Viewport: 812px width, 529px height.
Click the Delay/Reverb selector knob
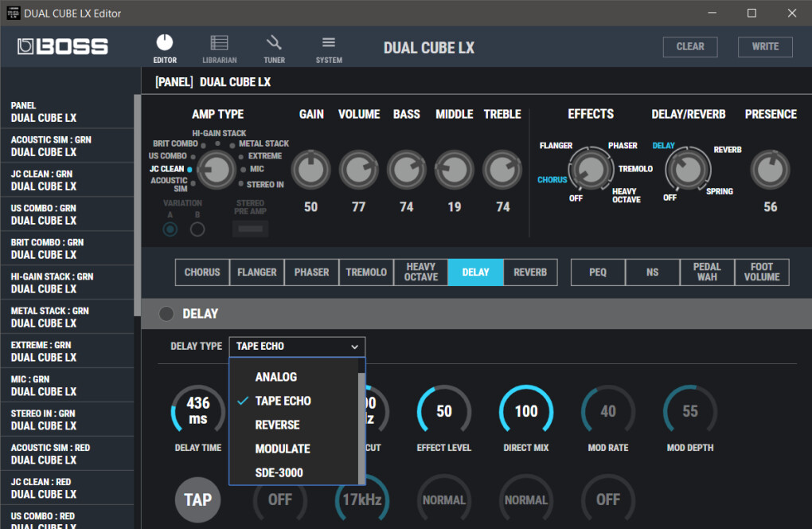688,169
